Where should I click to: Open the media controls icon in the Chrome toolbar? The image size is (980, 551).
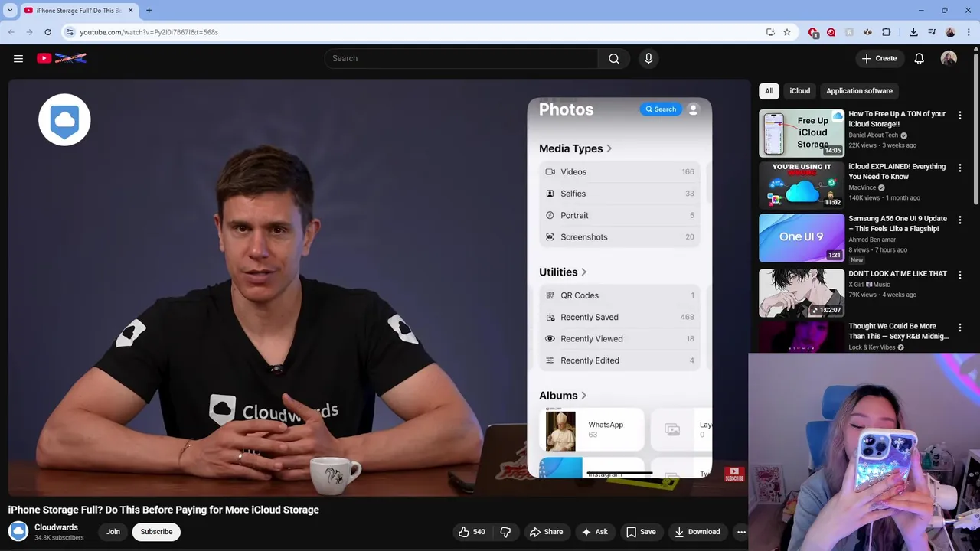pos(932,32)
